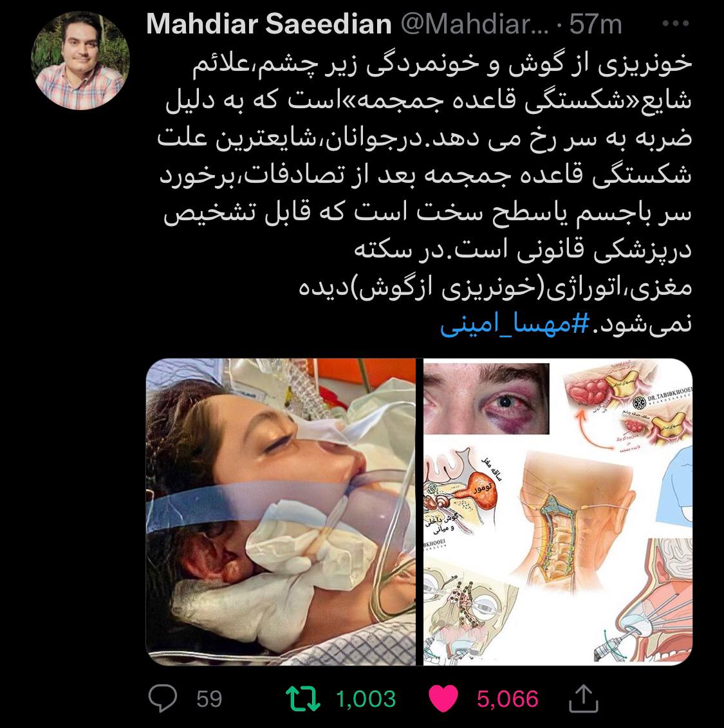724x728 pixels.
Task: Click the 1,003 retweets count
Action: [366, 699]
